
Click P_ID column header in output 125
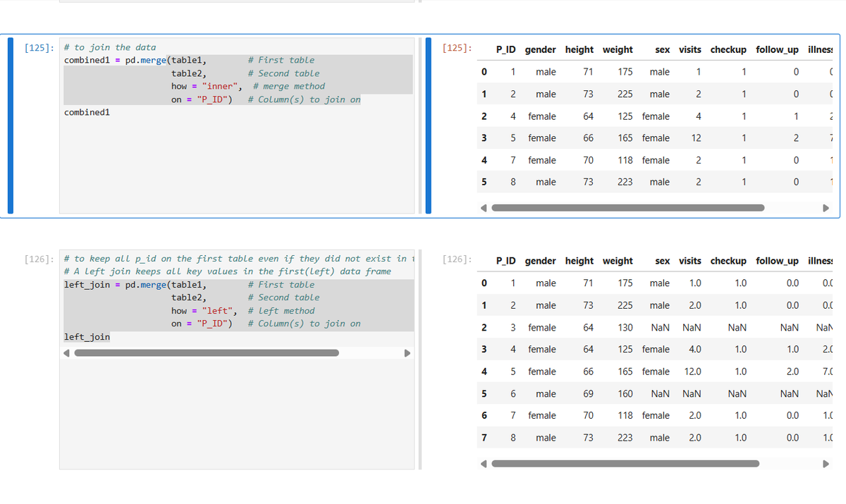tap(506, 49)
